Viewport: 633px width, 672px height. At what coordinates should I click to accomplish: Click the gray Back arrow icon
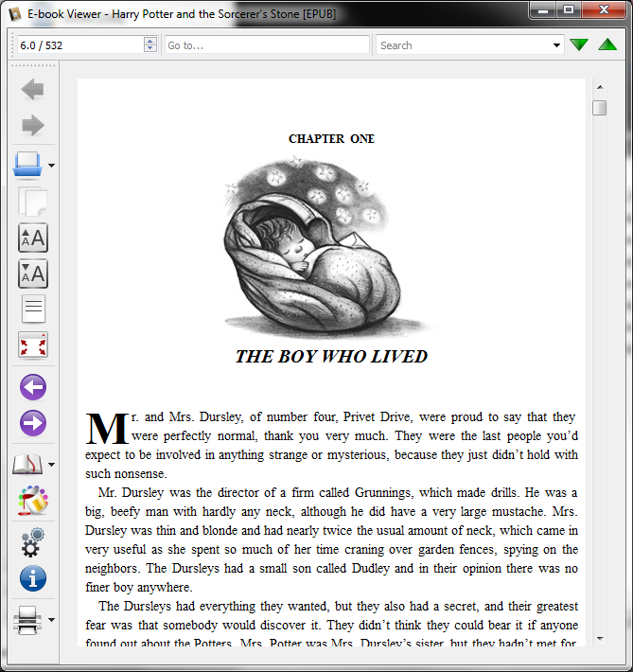coord(32,90)
